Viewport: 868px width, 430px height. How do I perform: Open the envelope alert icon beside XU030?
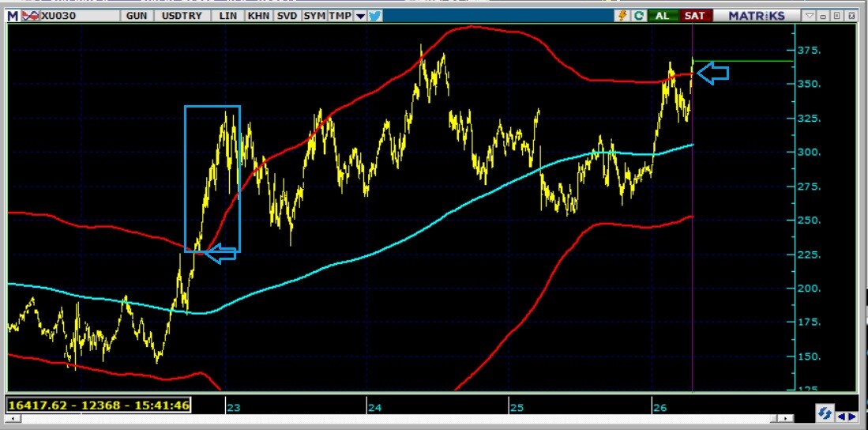[30, 16]
